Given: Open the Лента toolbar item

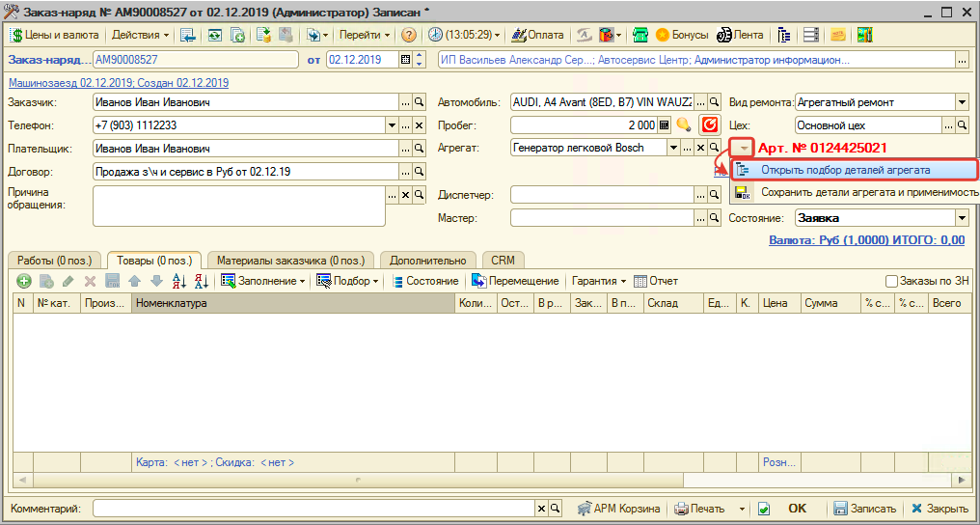Looking at the screenshot, I should click(740, 35).
